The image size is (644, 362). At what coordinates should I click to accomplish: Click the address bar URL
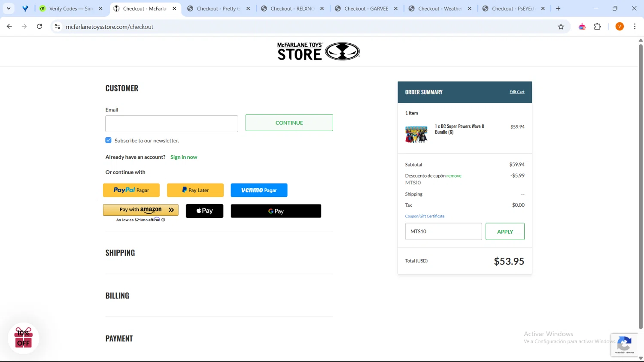(x=109, y=27)
